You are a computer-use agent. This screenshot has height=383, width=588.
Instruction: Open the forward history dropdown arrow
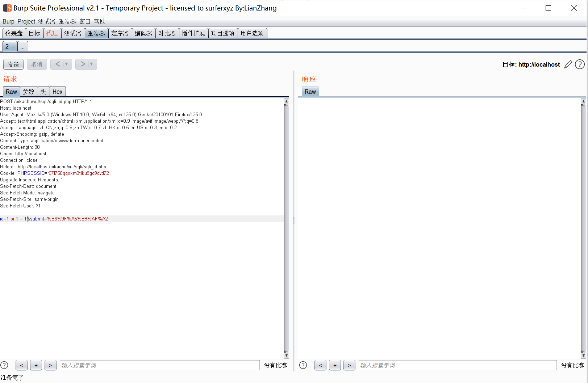[x=92, y=64]
